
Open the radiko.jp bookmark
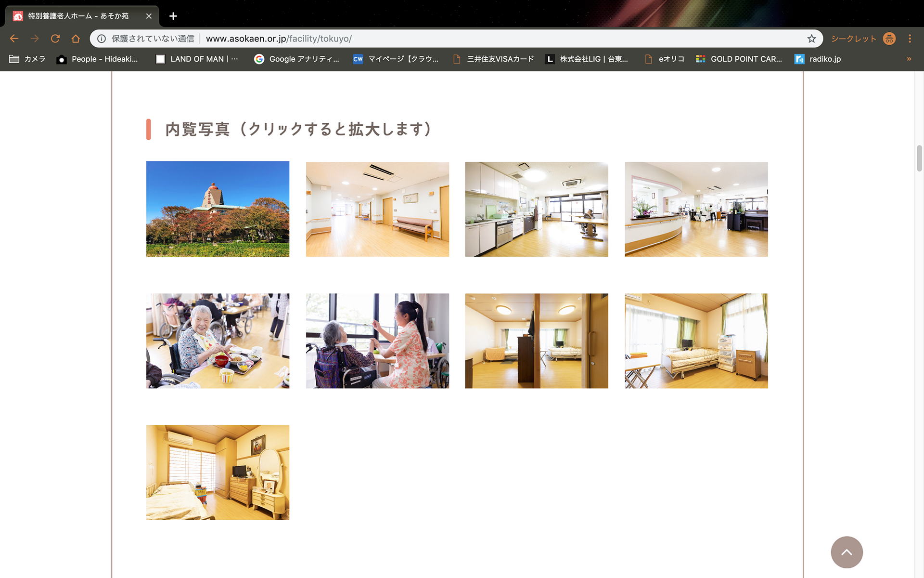coord(818,59)
